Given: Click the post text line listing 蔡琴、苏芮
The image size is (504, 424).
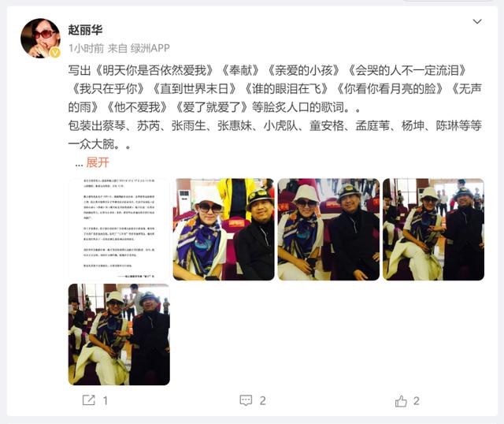Looking at the screenshot, I should click(x=275, y=126).
